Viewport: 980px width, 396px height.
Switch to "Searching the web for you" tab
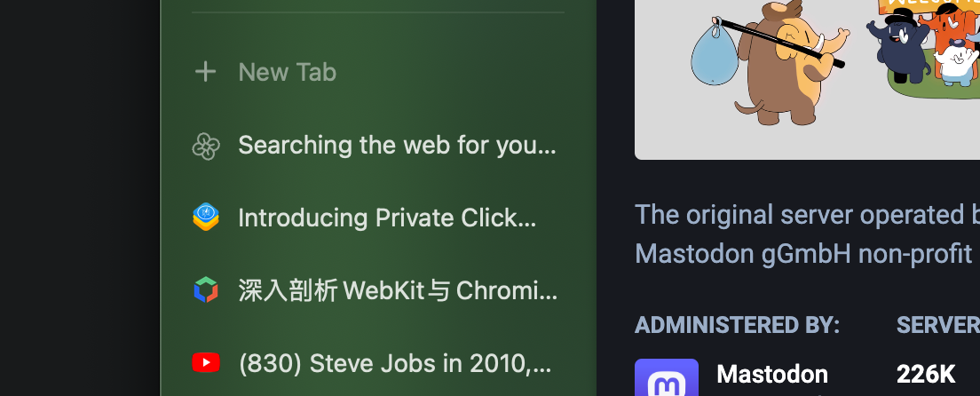point(397,146)
